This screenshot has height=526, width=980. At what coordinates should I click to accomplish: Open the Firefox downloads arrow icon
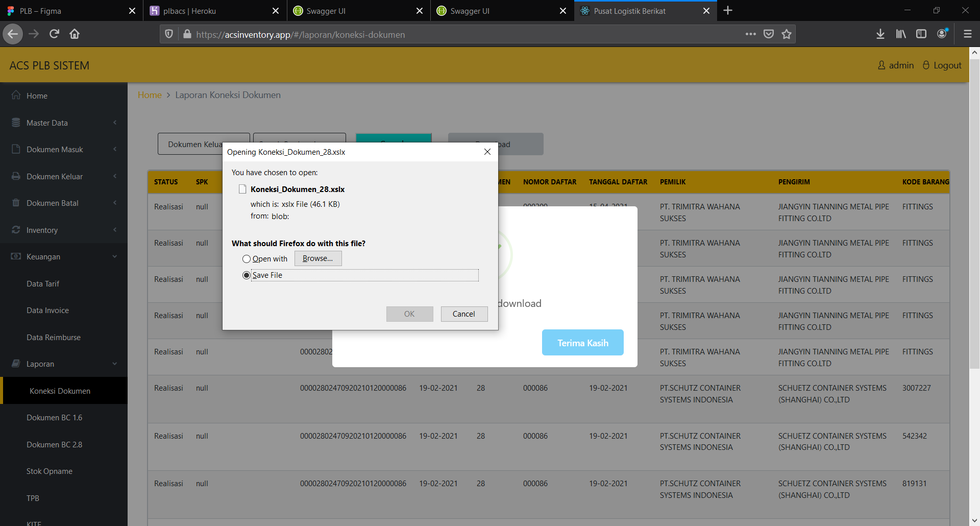click(x=880, y=34)
